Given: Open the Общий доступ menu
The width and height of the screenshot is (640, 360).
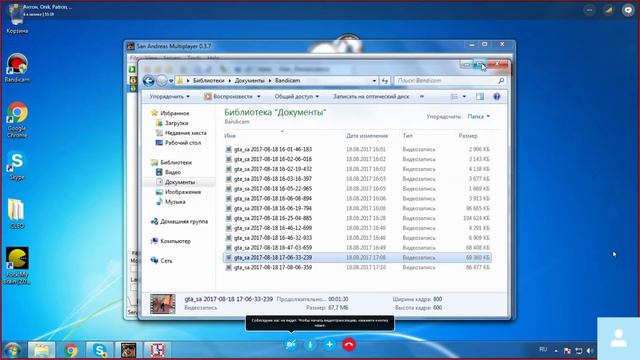Looking at the screenshot, I should [x=297, y=97].
